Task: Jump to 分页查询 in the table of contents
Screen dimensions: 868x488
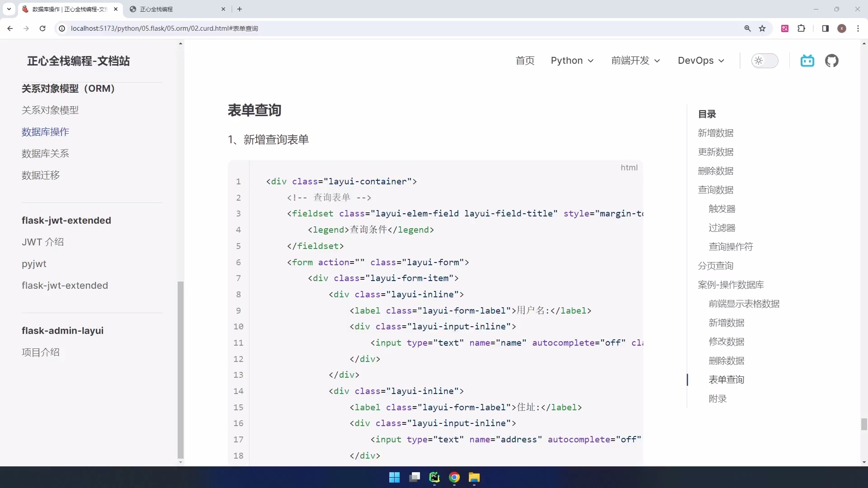Action: click(715, 266)
